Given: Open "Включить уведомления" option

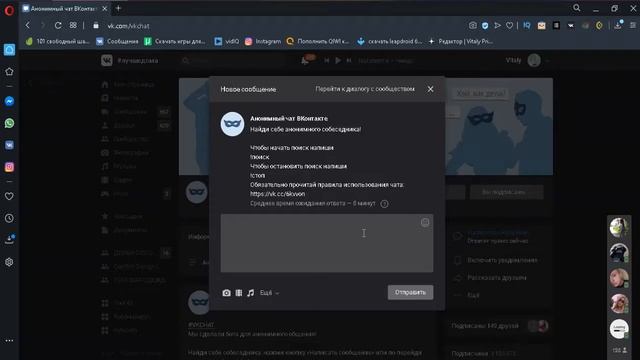Looking at the screenshot, I should click(502, 260).
